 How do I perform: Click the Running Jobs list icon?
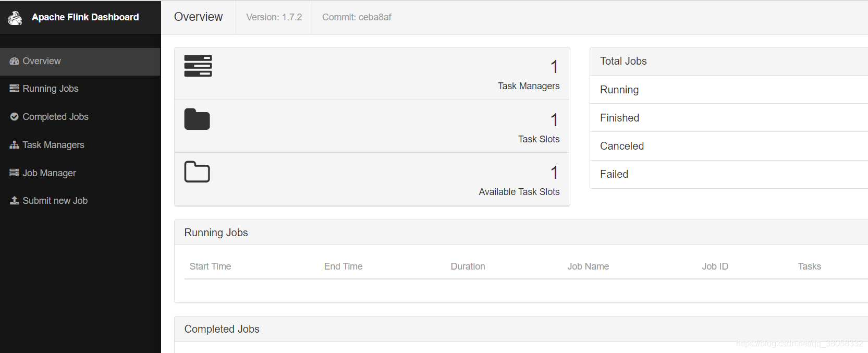14,89
